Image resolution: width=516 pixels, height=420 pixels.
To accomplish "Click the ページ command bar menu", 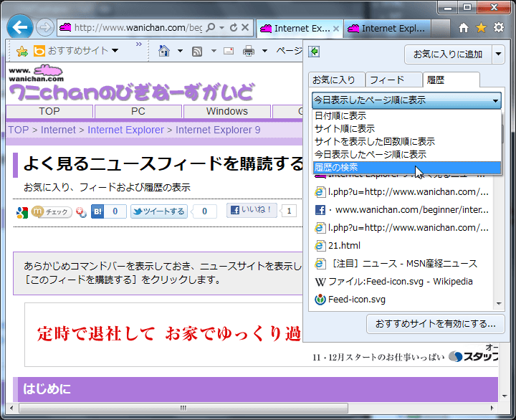I will (x=289, y=51).
